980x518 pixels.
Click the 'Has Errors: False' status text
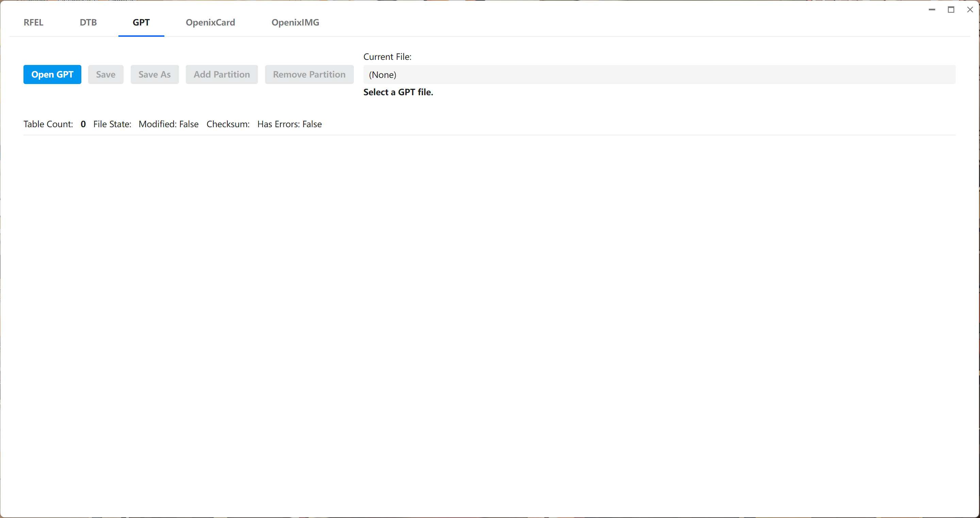(x=289, y=124)
